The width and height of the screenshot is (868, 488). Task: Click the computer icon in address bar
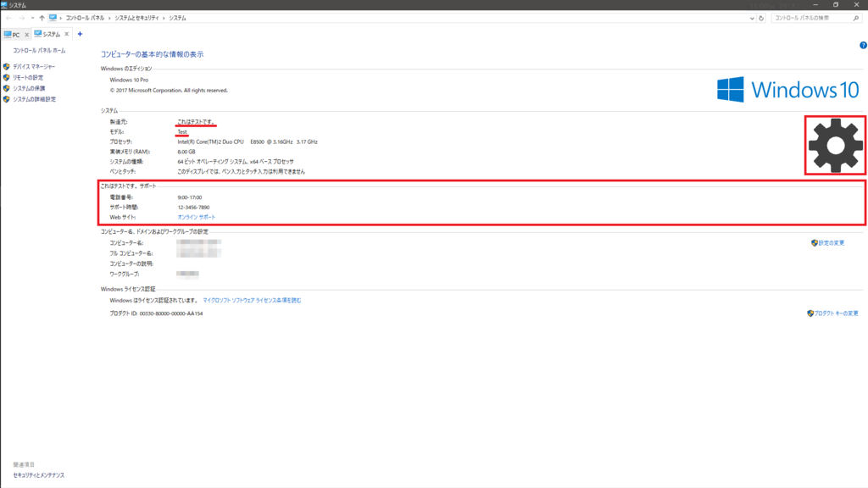pos(53,18)
